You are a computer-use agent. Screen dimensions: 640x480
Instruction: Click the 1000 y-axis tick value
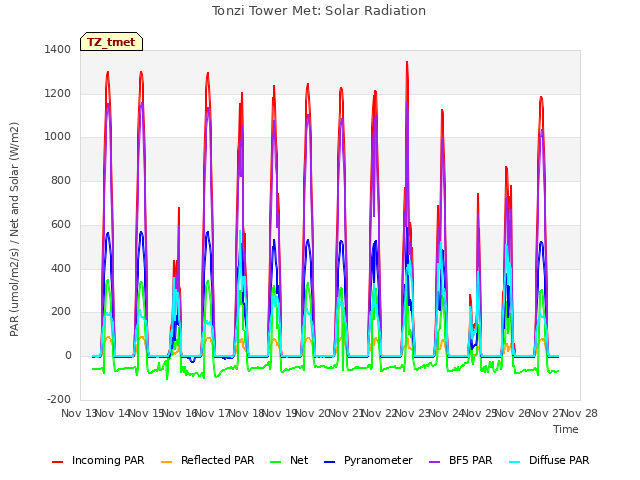point(58,137)
